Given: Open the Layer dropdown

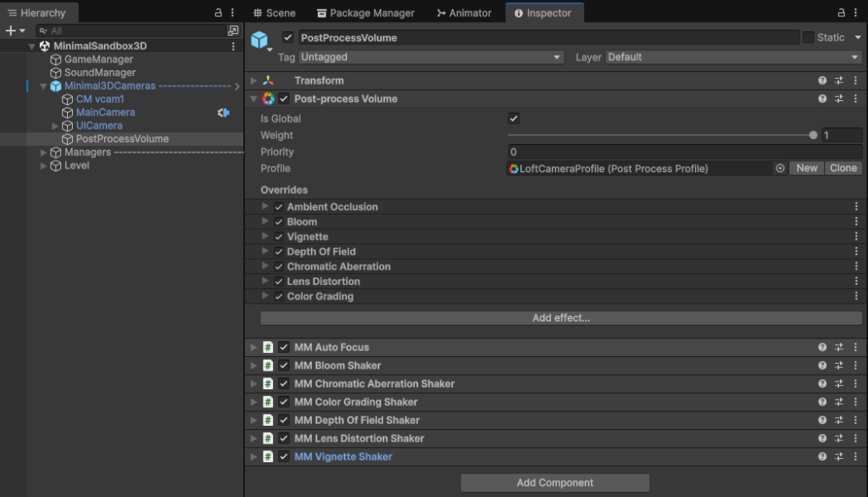Looking at the screenshot, I should click(732, 58).
